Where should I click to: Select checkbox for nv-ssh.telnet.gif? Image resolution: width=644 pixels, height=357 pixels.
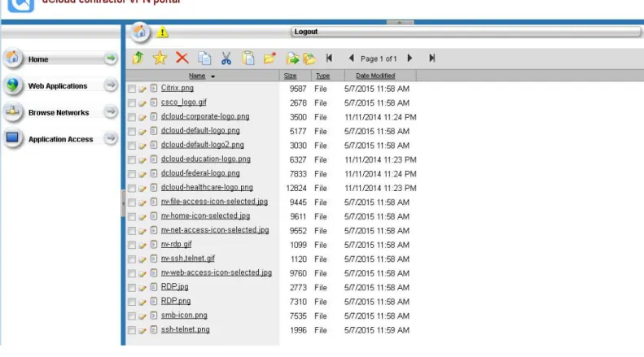click(132, 259)
